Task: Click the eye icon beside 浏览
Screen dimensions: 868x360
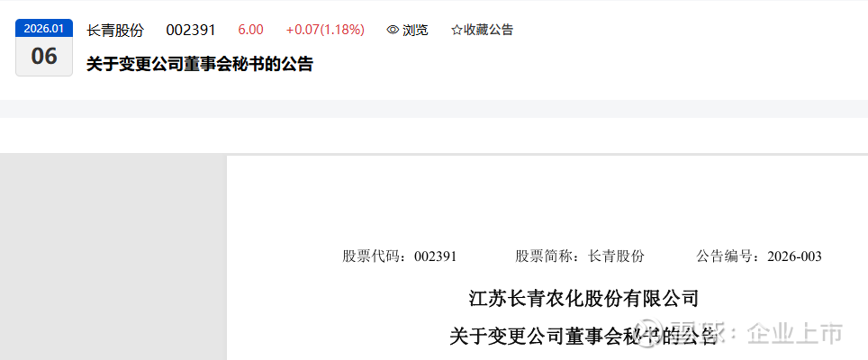Action: click(393, 30)
